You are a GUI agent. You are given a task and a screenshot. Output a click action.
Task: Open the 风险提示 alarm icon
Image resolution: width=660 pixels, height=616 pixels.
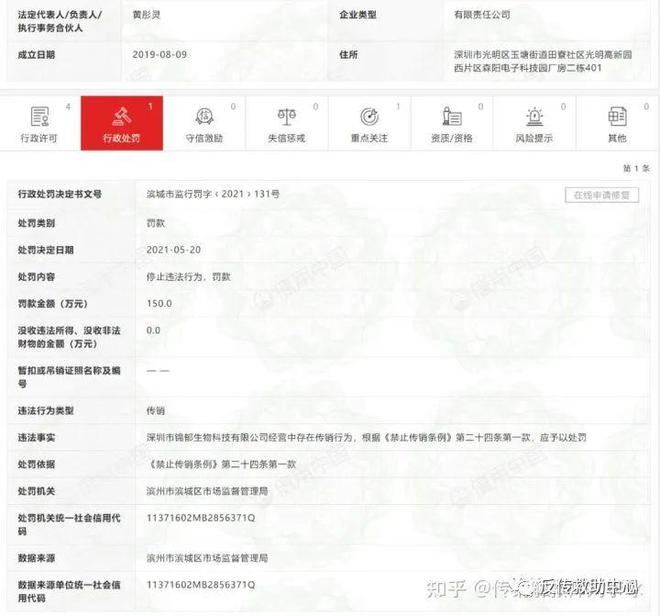click(534, 117)
